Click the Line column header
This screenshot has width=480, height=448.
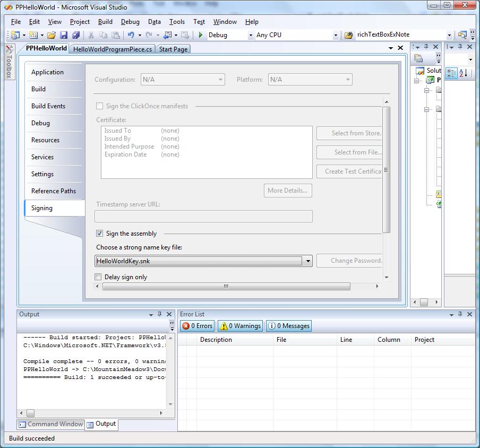click(x=355, y=340)
